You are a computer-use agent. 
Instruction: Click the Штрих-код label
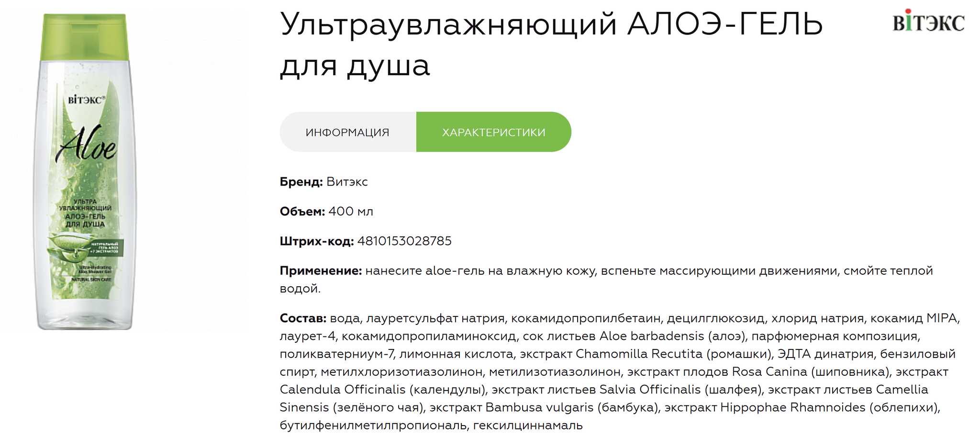click(317, 241)
